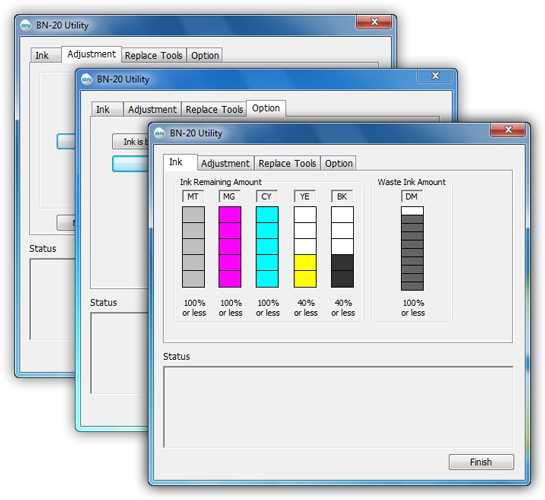Select Replace Tools tab in back window

(153, 55)
